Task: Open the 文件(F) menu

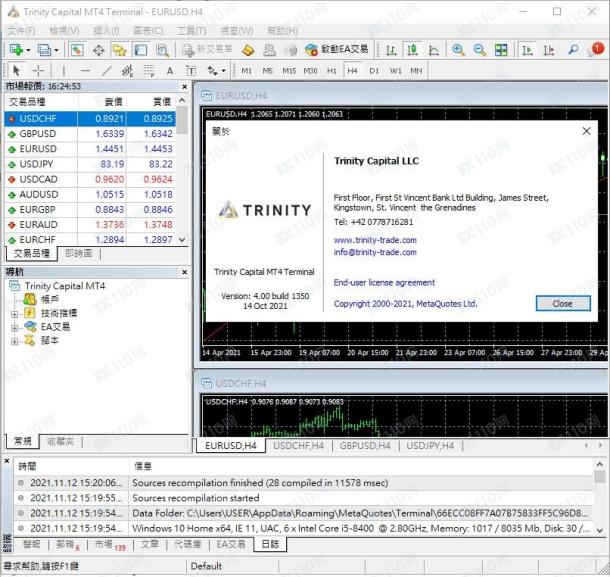Action: tap(21, 30)
